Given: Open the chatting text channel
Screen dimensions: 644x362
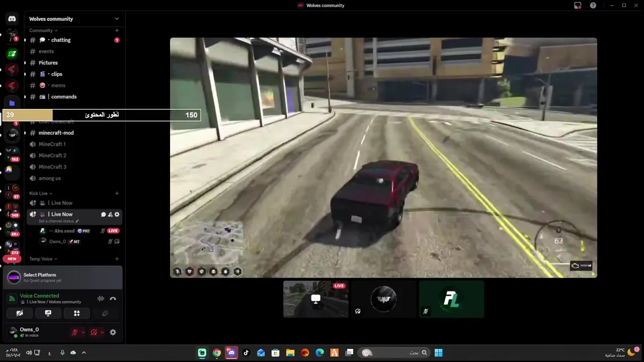Looking at the screenshot, I should pyautogui.click(x=74, y=40).
